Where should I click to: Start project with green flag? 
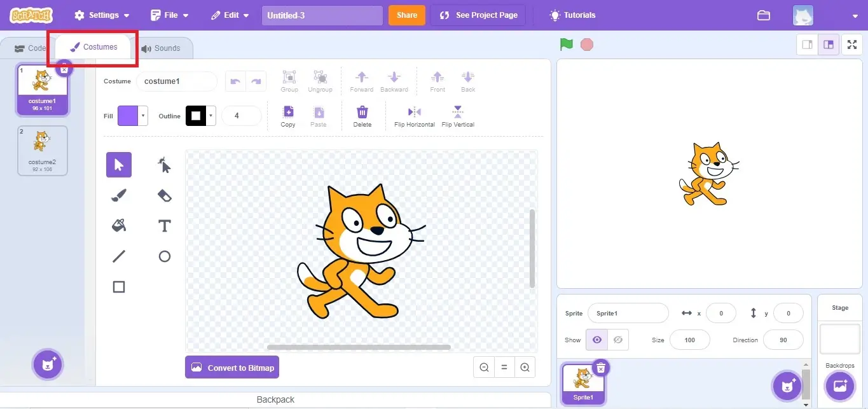coord(567,45)
